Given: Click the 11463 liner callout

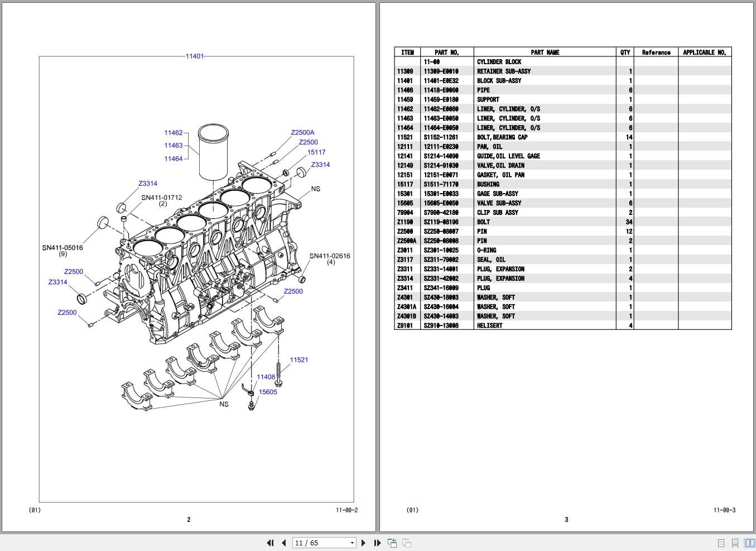Looking at the screenshot, I should pos(174,146).
